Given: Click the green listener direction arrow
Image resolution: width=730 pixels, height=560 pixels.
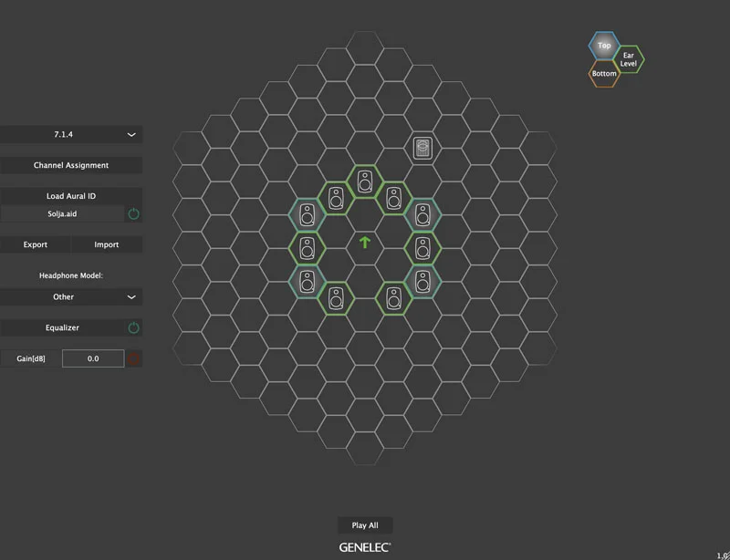Looking at the screenshot, I should point(365,242).
